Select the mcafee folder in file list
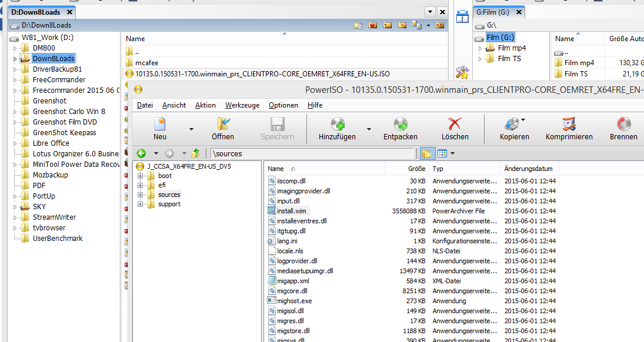 (x=146, y=63)
